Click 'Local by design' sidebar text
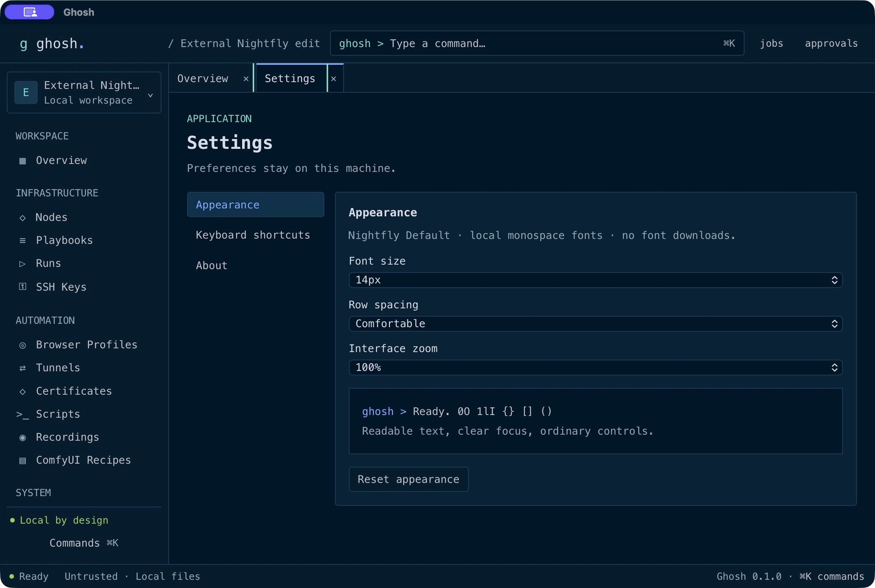875x588 pixels. point(64,520)
